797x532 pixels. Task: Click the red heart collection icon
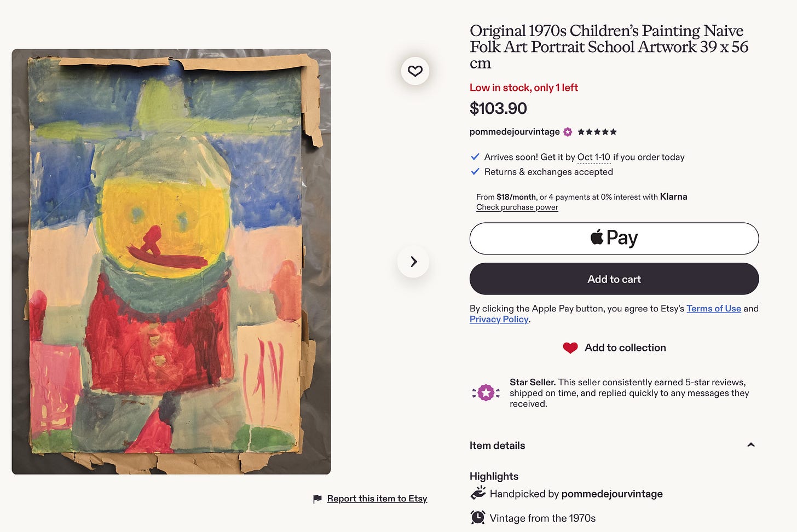pos(570,348)
